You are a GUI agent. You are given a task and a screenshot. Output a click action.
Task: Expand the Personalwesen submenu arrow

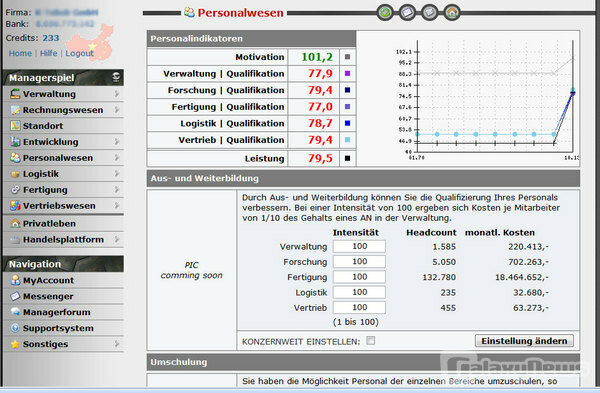(116, 158)
